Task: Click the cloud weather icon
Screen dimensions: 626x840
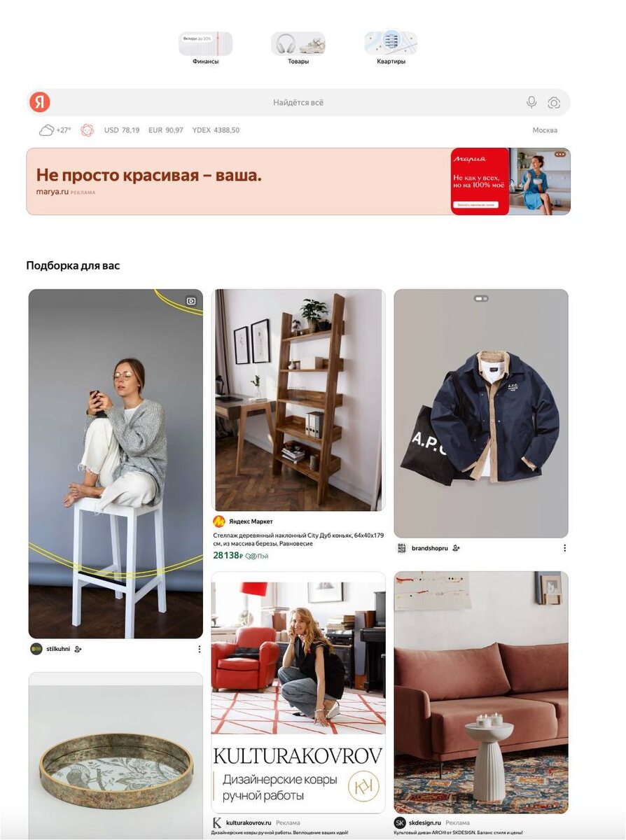Action: point(47,130)
